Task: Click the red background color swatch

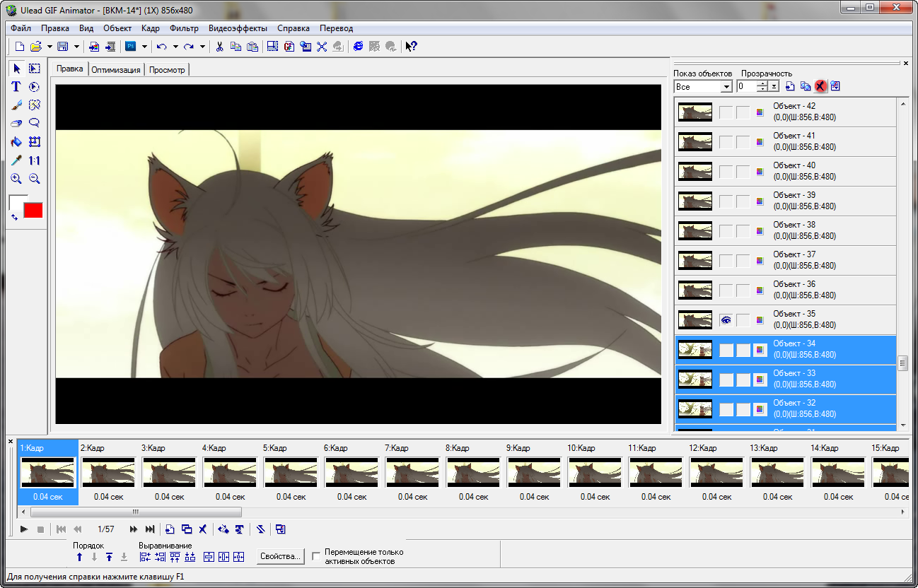Action: tap(33, 210)
